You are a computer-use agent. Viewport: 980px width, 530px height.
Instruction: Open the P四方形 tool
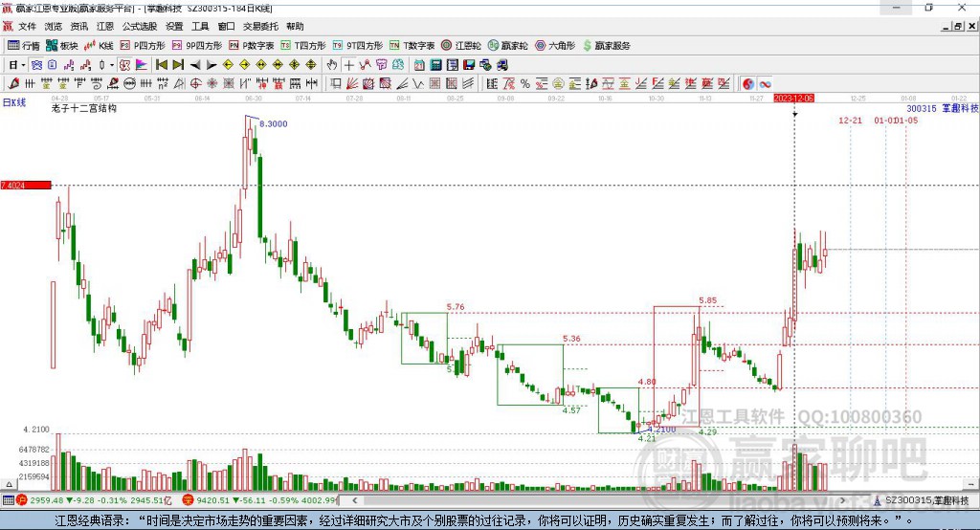(x=143, y=46)
